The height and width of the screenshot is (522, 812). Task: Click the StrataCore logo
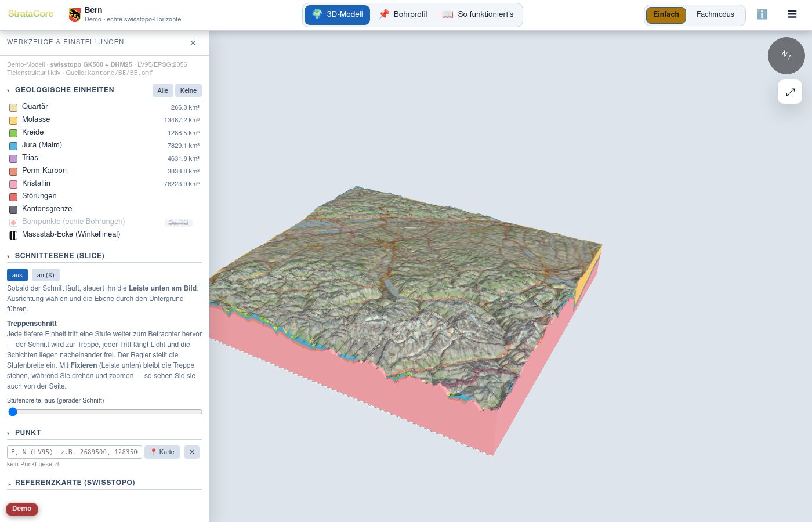pos(31,14)
